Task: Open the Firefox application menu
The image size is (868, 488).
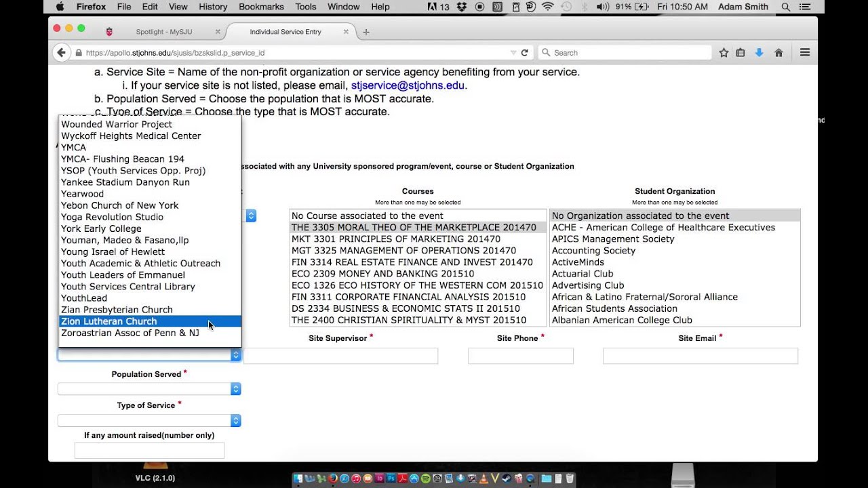Action: 90,7
